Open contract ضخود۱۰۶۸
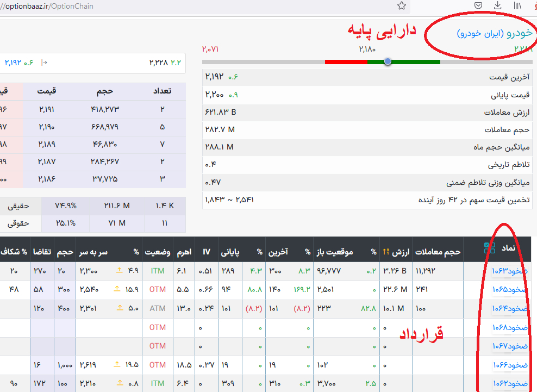The image size is (537, 392). (x=510, y=328)
